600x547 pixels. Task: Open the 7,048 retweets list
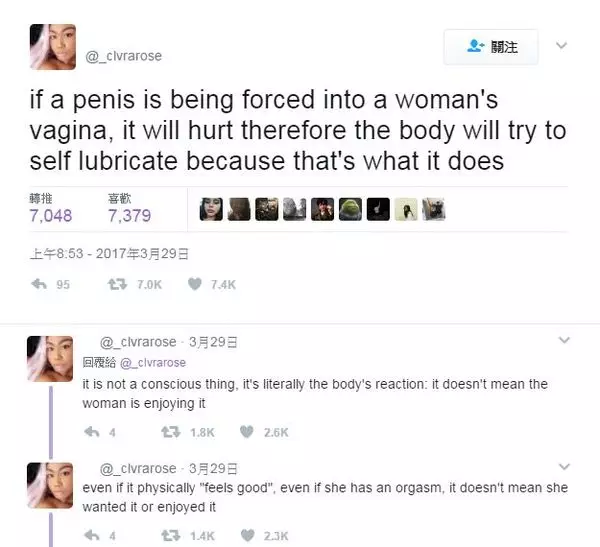coord(51,209)
